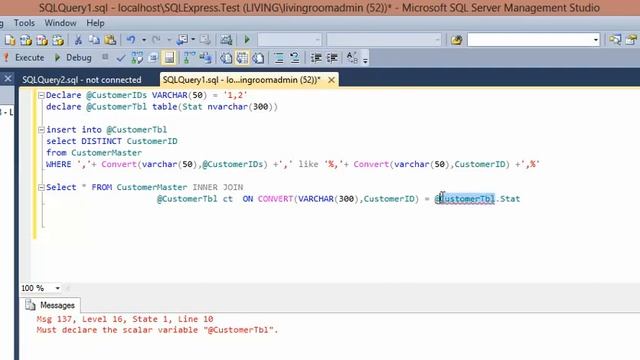Click the MDX query icon with pink page
Screen dimensions: 640x360
click(42, 40)
